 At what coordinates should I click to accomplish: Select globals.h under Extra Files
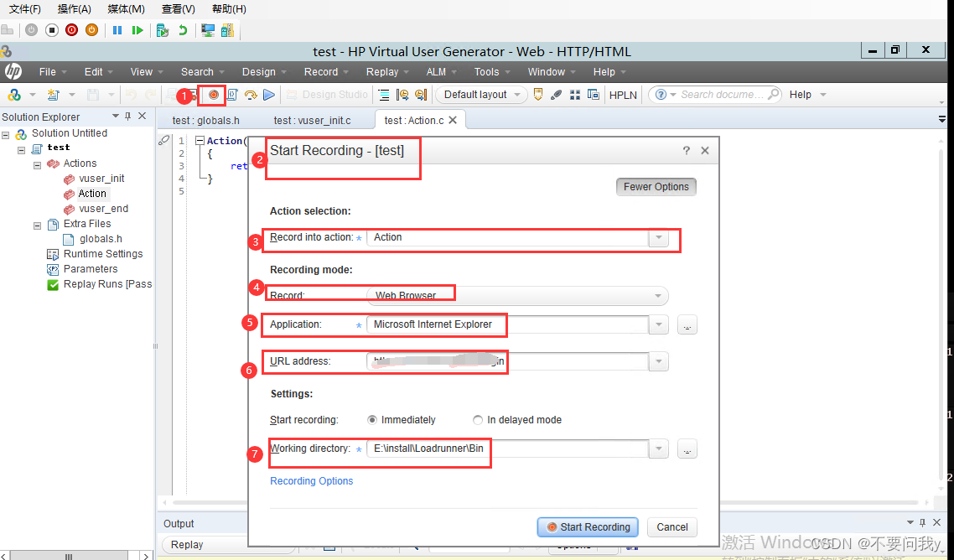click(x=101, y=239)
